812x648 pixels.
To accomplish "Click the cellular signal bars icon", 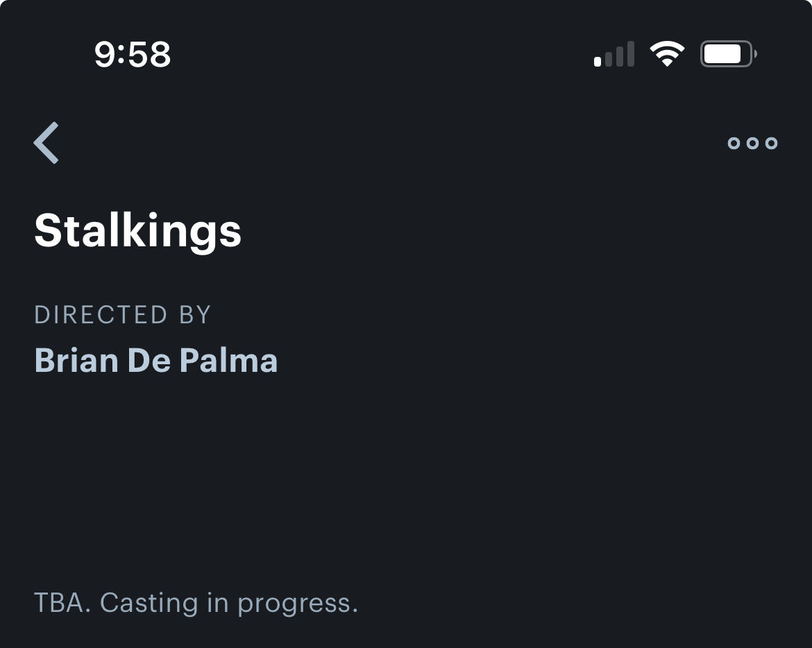I will pyautogui.click(x=614, y=54).
